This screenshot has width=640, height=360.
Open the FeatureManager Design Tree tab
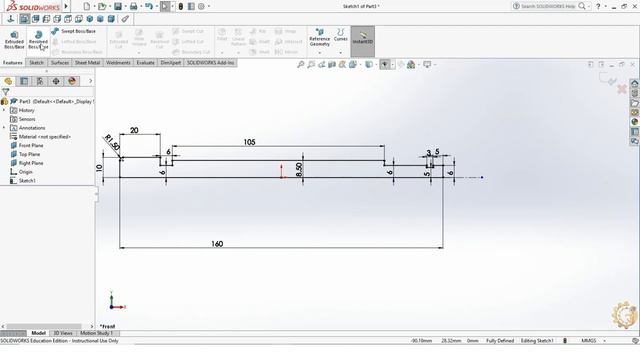(8, 81)
